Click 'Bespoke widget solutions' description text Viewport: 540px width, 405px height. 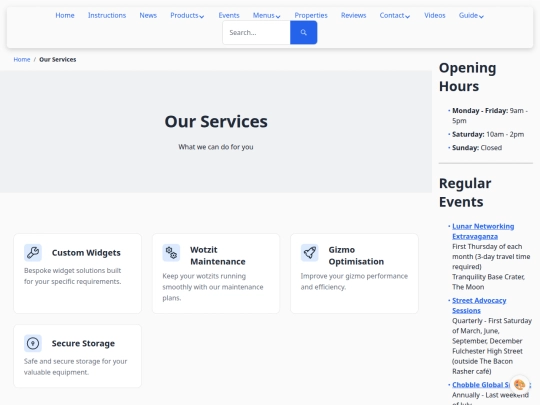tap(73, 276)
